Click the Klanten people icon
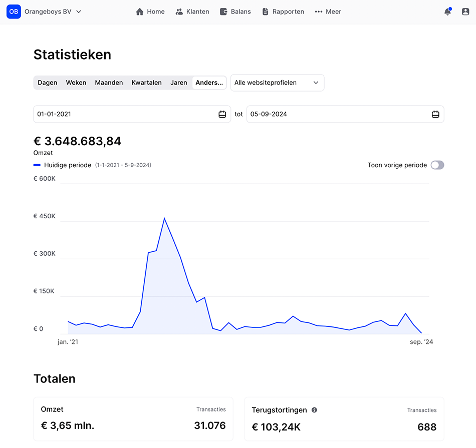The image size is (476, 448). click(179, 12)
